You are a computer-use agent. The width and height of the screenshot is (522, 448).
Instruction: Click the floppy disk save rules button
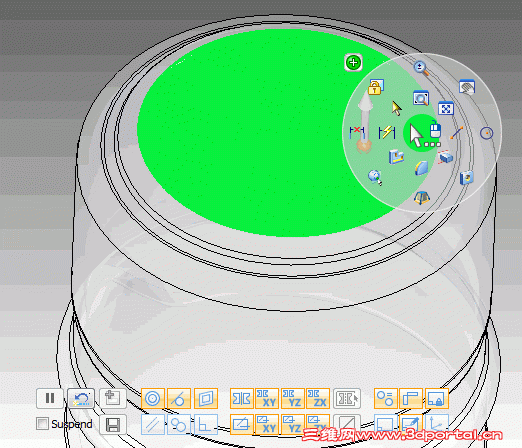pyautogui.click(x=113, y=424)
